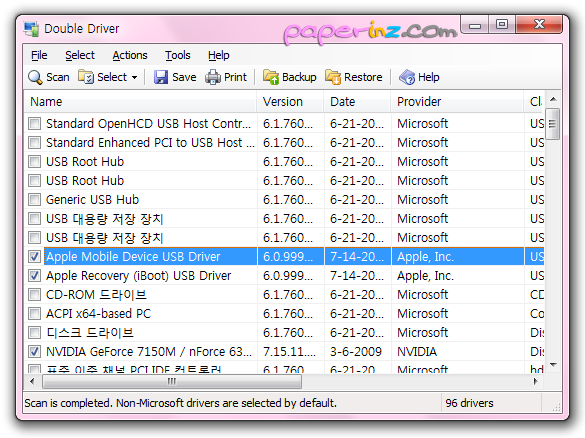Click the Backup toolbar label
This screenshot has width=585, height=438.
tap(299, 77)
